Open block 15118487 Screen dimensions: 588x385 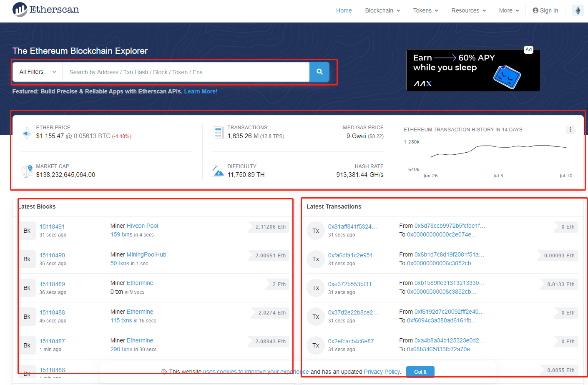[x=52, y=341]
